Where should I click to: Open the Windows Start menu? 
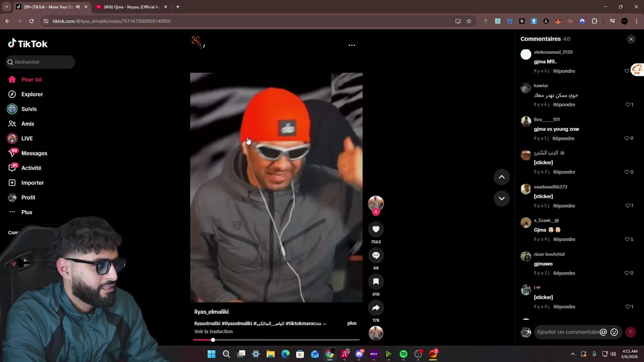211,354
